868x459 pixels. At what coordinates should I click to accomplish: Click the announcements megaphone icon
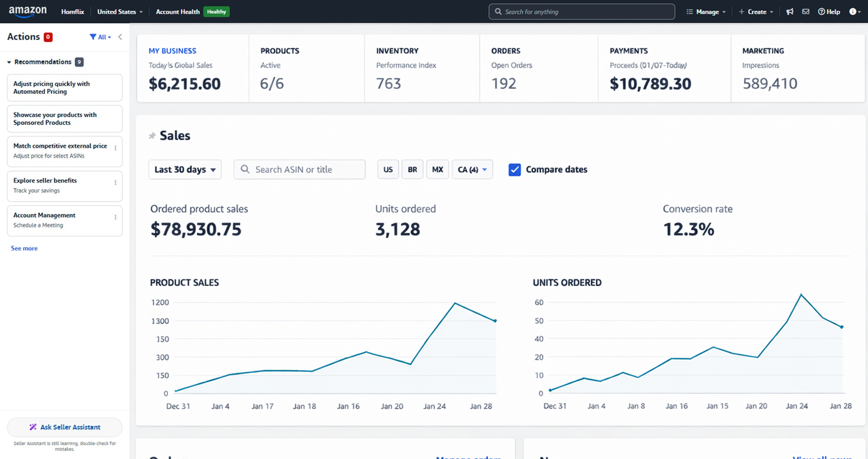coord(790,11)
